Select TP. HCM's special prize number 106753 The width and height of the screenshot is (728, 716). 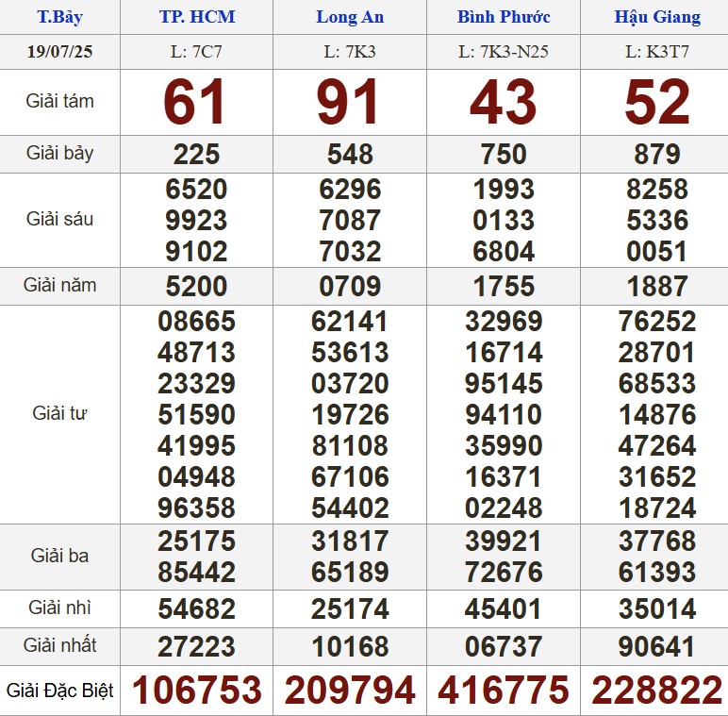(196, 691)
